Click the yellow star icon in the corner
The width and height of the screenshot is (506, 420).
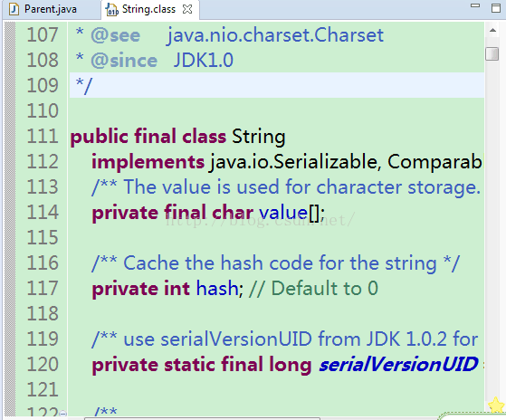(497, 405)
